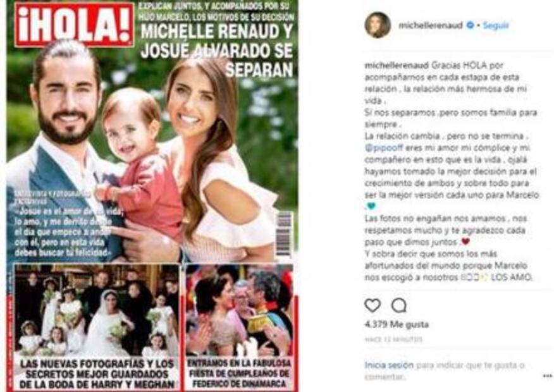Click the blue verified badge icon
Image resolution: width=554 pixels, height=392 pixels.
point(471,25)
